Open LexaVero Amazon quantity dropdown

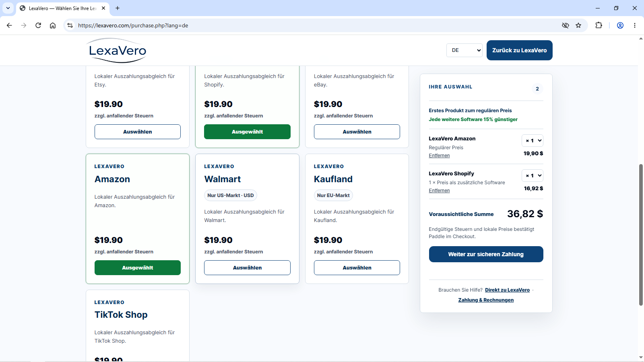533,140
